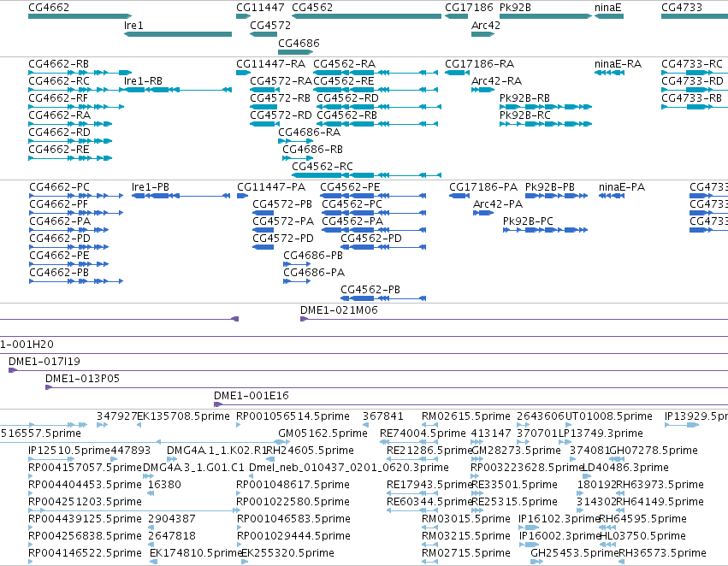Image resolution: width=728 pixels, height=566 pixels.
Task: Click the Pk92B gene label
Action: pos(515,8)
